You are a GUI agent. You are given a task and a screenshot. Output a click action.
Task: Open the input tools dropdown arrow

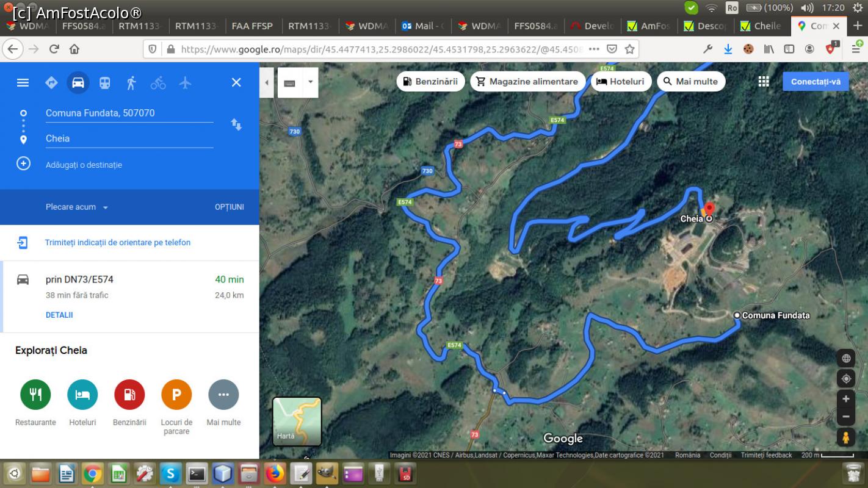coord(310,82)
